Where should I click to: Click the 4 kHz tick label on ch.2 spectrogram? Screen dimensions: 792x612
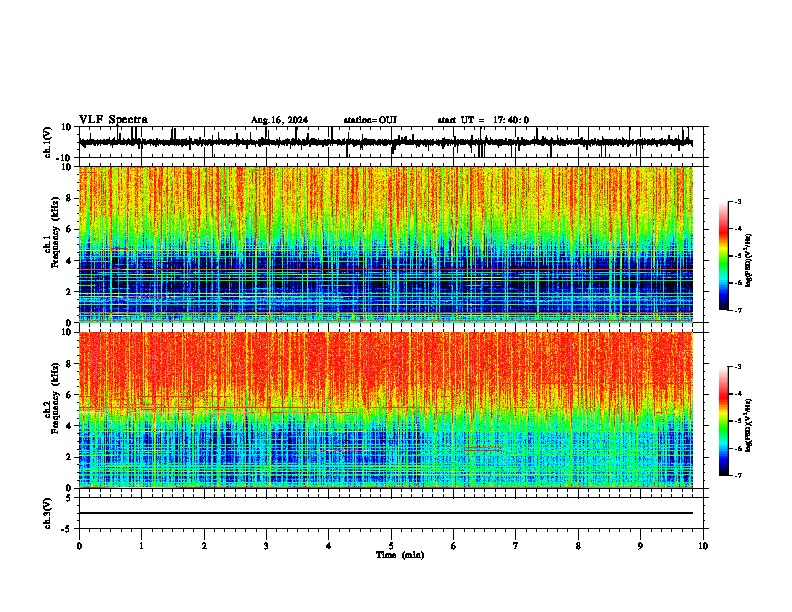[x=69, y=426]
